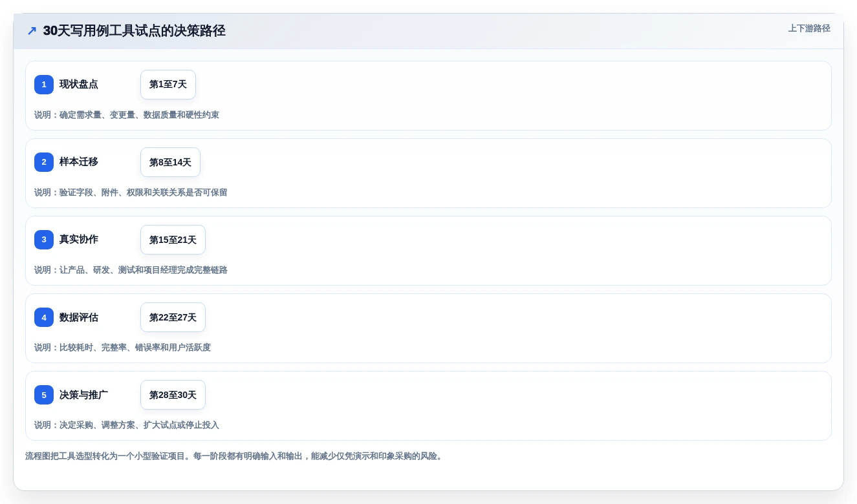Click the 样本迁移 step title

tap(79, 162)
